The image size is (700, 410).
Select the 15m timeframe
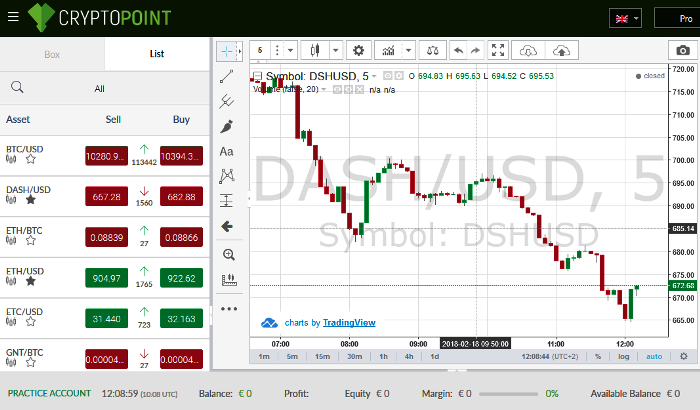(x=322, y=356)
